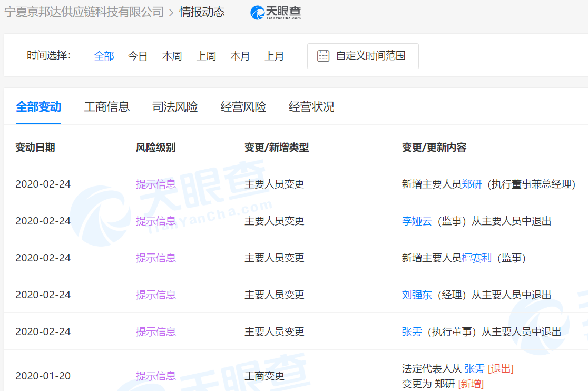This screenshot has height=391, width=588.
Task: Select 2020-02-24 date in 郑研 row
Action: (43, 184)
